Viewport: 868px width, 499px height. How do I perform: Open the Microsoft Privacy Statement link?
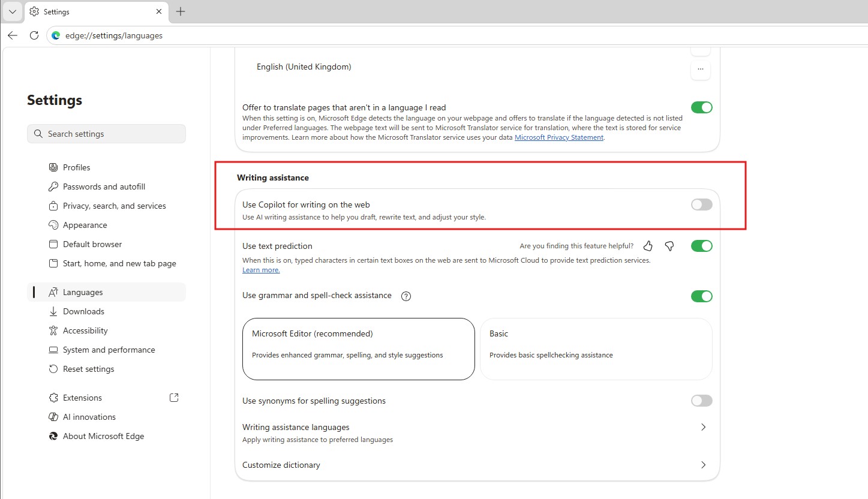(558, 137)
